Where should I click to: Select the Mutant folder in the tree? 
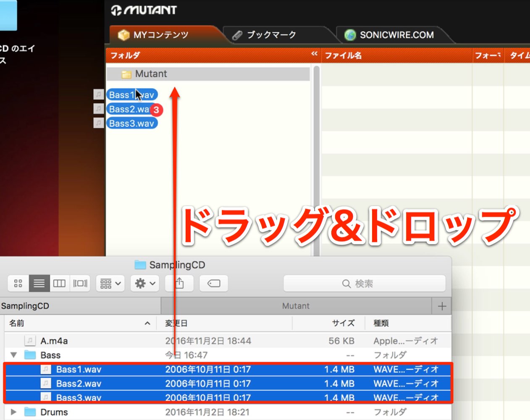[x=208, y=74]
